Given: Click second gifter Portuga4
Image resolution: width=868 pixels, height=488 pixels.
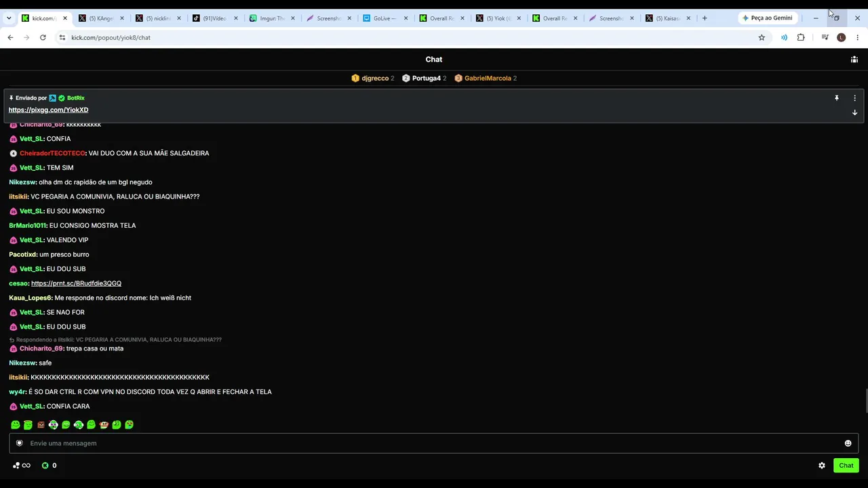Looking at the screenshot, I should point(427,78).
